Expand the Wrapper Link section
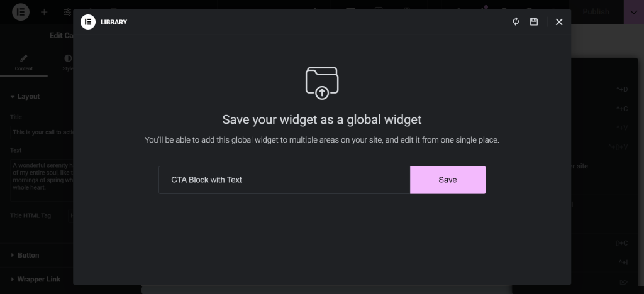Screen dimensions: 644x294 (x=38, y=279)
